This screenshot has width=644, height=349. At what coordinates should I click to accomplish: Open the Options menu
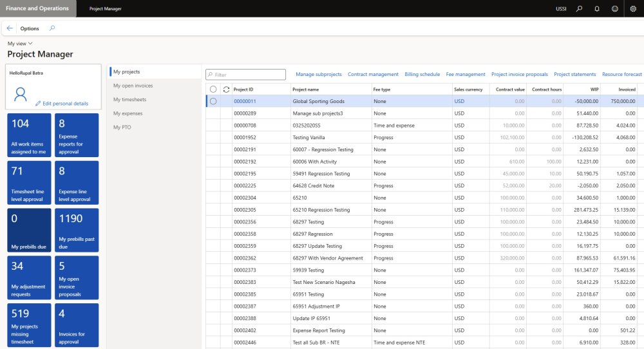coord(30,28)
